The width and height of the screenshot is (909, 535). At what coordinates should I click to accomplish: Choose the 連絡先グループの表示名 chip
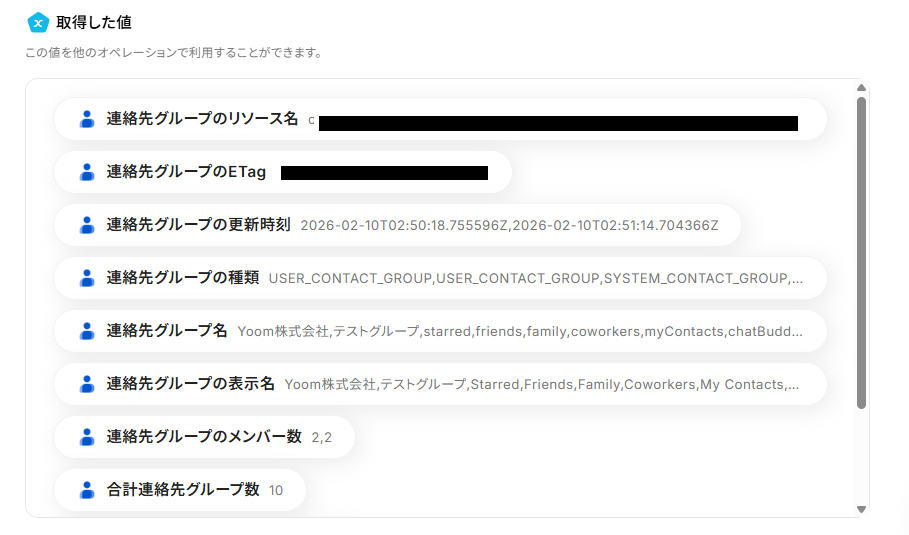[x=440, y=384]
